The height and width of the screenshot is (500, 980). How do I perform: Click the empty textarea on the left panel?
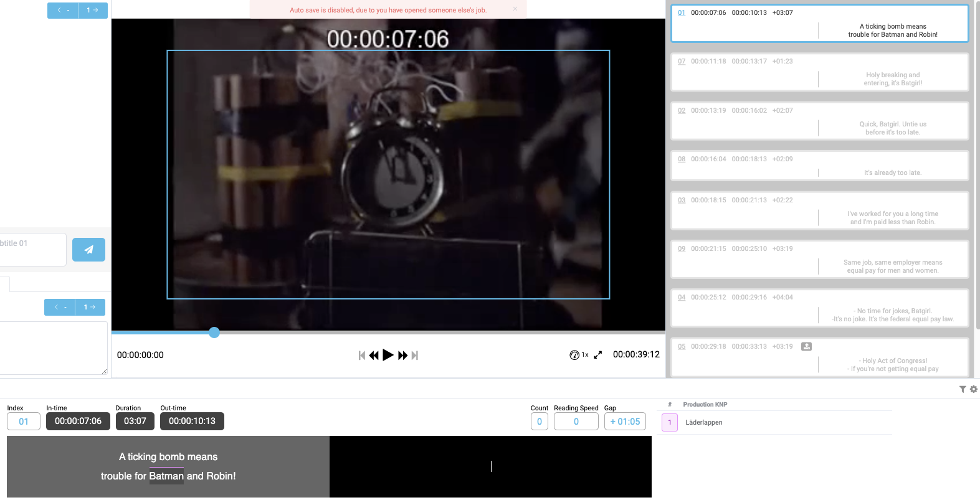click(x=54, y=348)
